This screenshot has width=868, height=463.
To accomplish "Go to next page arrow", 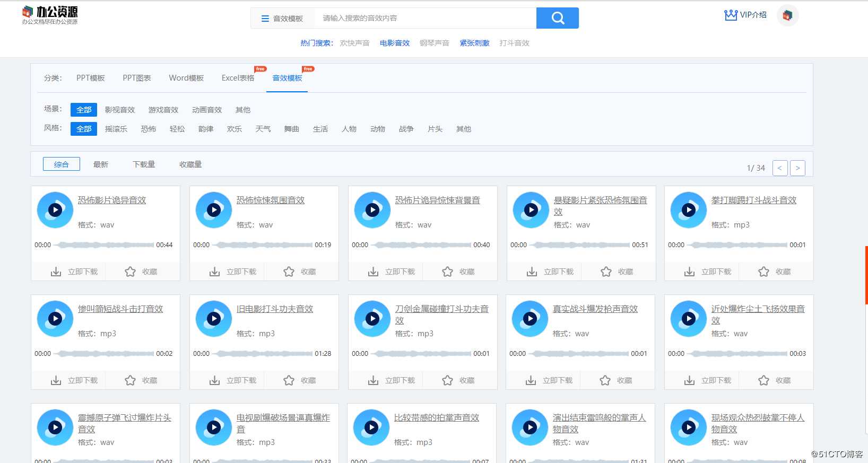I will tap(797, 168).
